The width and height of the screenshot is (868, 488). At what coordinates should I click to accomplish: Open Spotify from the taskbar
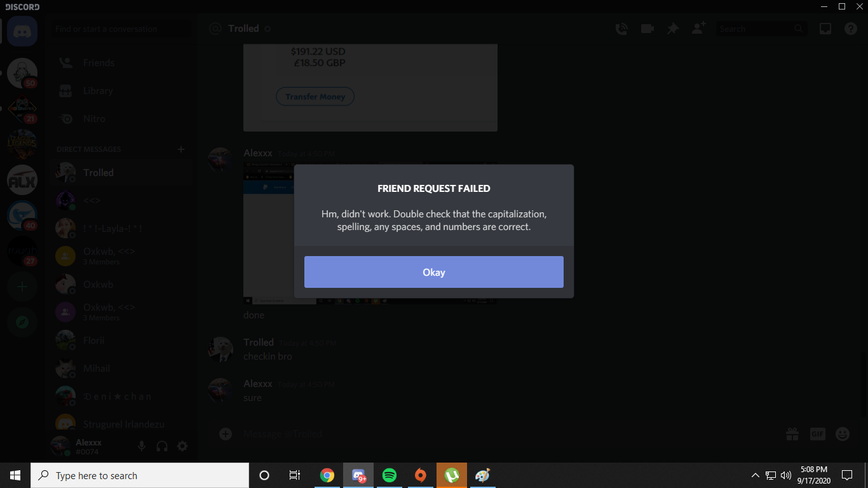click(x=390, y=475)
